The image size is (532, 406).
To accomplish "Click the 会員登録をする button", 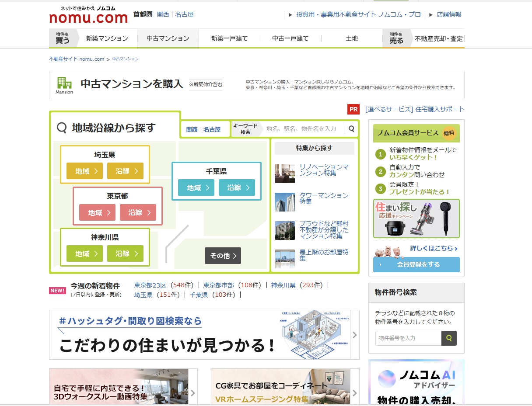I will point(416,264).
